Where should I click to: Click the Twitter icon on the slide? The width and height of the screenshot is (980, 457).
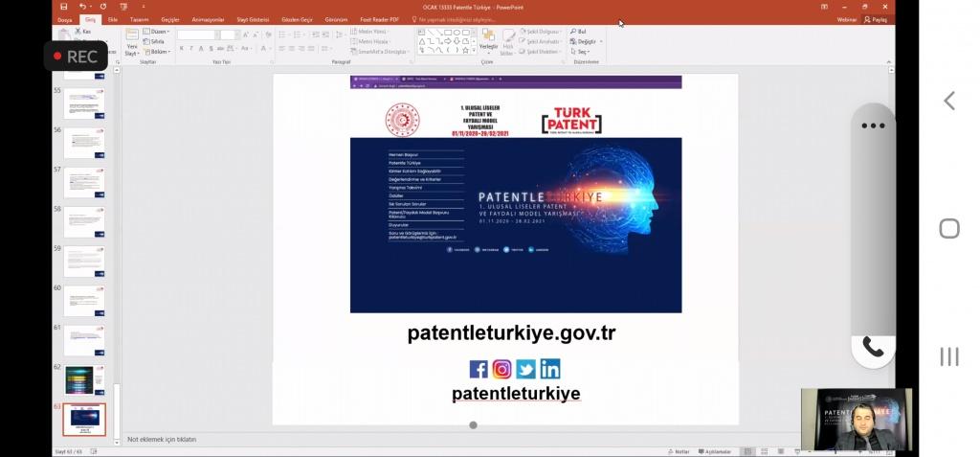pos(525,369)
